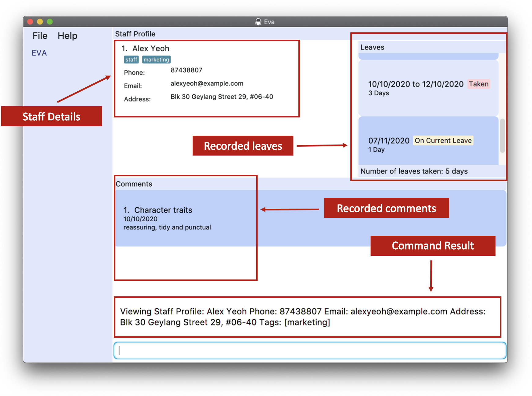The width and height of the screenshot is (532, 396).
Task: Click the command input field
Action: [x=310, y=350]
